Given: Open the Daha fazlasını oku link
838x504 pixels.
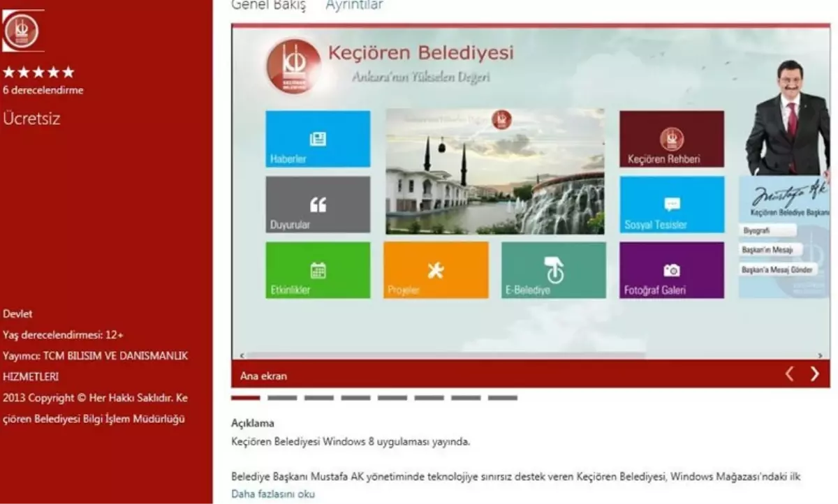Looking at the screenshot, I should 272,493.
